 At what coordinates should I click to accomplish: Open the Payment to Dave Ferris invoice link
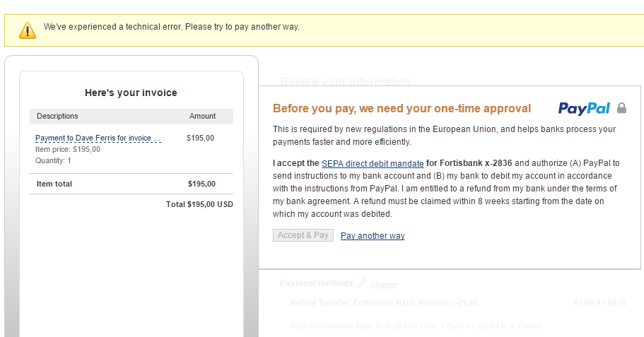point(98,138)
